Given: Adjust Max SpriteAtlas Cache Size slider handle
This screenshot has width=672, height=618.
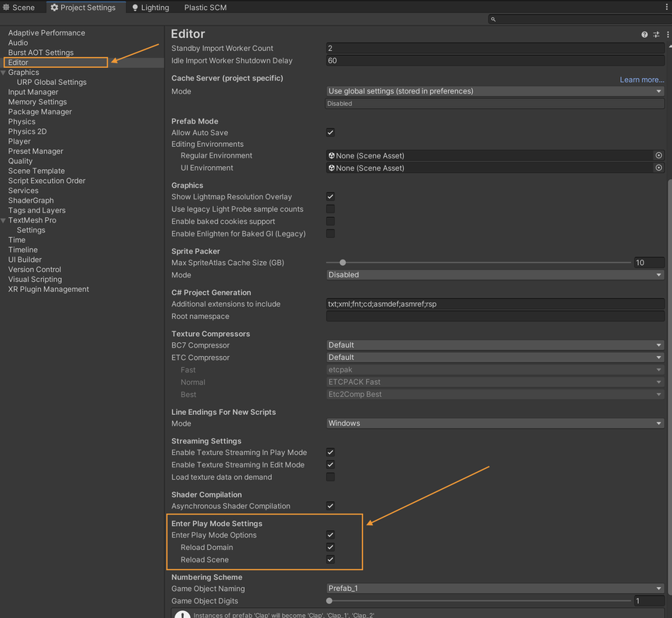Looking at the screenshot, I should 342,263.
